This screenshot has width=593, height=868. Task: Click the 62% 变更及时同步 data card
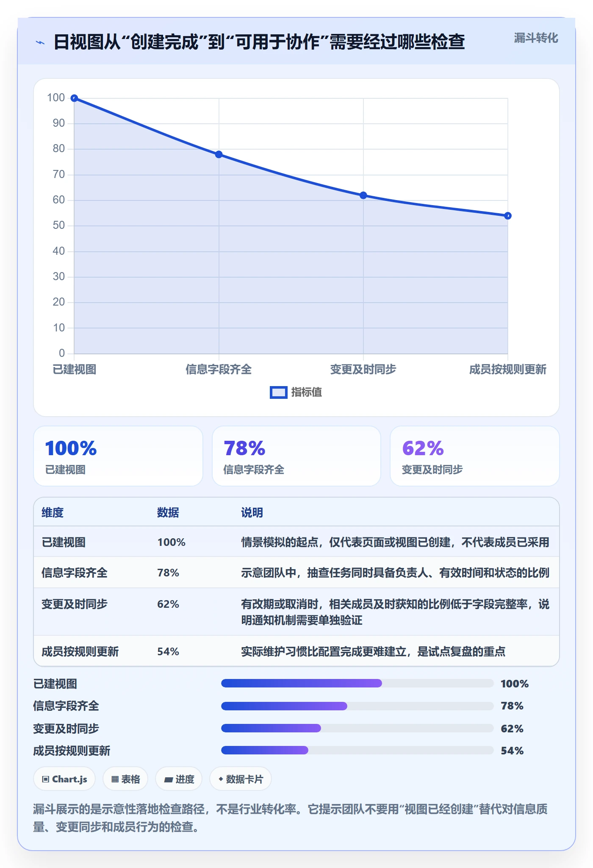pos(475,456)
